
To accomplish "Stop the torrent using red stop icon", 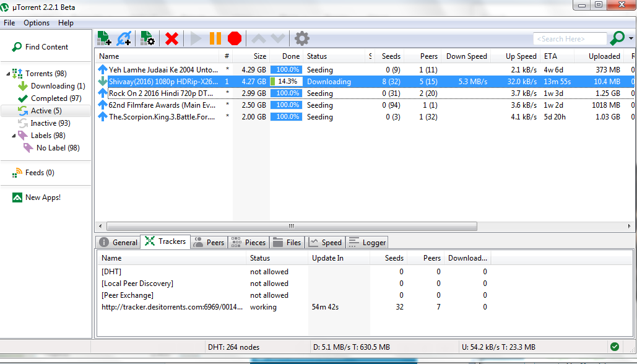I will coord(234,39).
